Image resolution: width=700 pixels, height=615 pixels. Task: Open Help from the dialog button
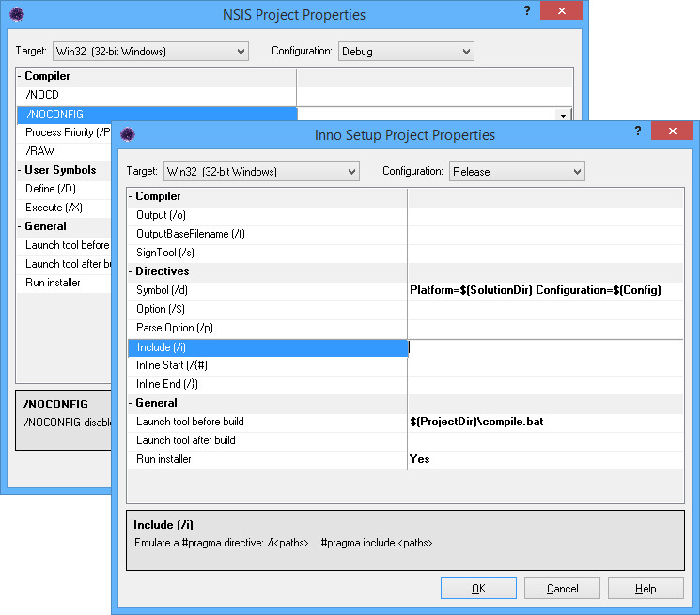646,589
